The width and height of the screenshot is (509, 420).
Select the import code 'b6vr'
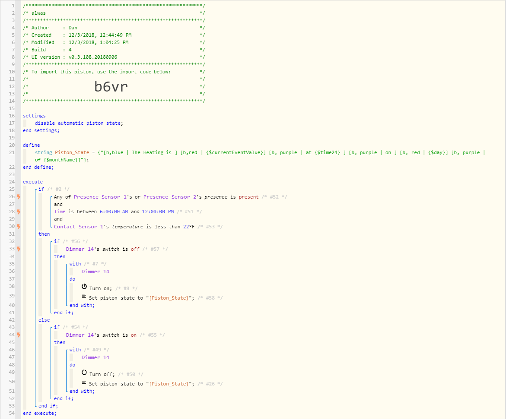(x=111, y=87)
